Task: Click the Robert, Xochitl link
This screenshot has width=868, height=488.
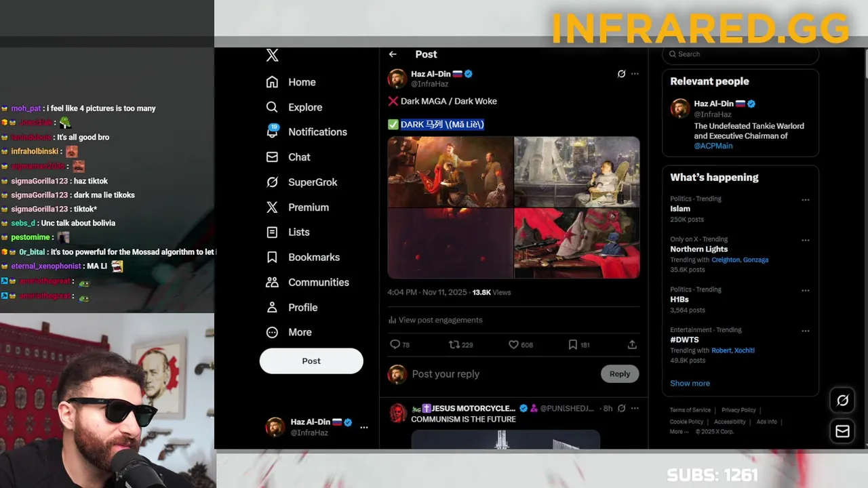Action: coord(733,350)
